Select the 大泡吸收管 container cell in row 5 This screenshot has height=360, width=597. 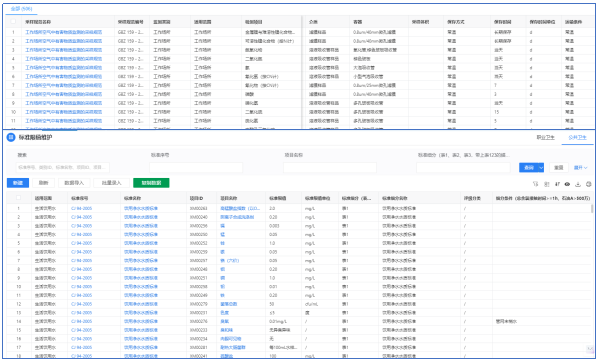click(x=364, y=68)
